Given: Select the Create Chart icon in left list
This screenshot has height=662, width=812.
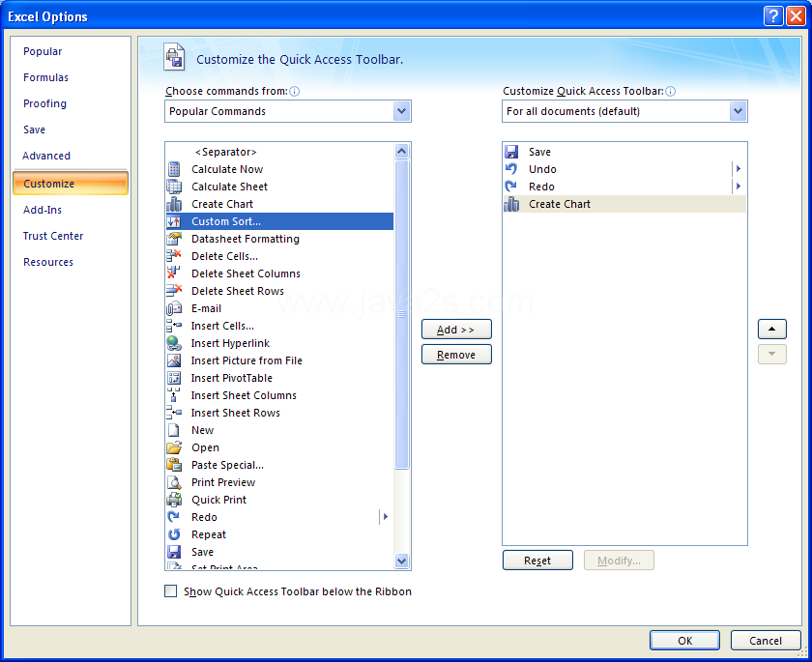Looking at the screenshot, I should 174,204.
